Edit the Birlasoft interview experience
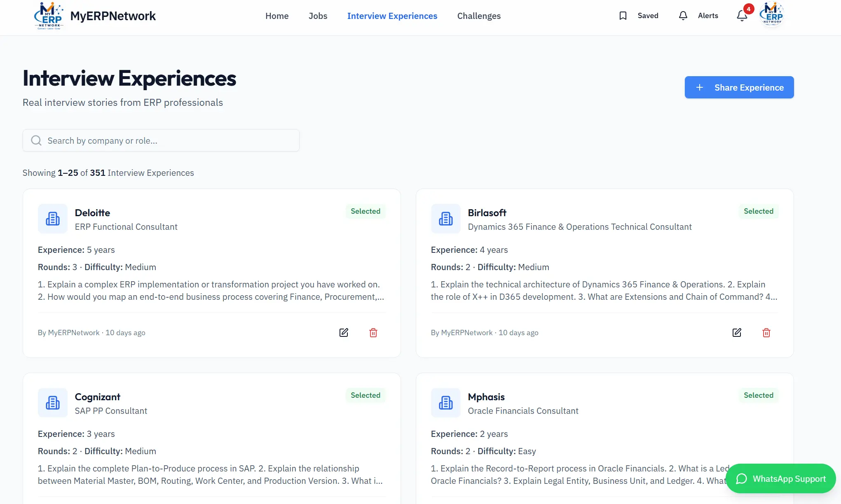Viewport: 841px width, 504px height. (x=737, y=333)
